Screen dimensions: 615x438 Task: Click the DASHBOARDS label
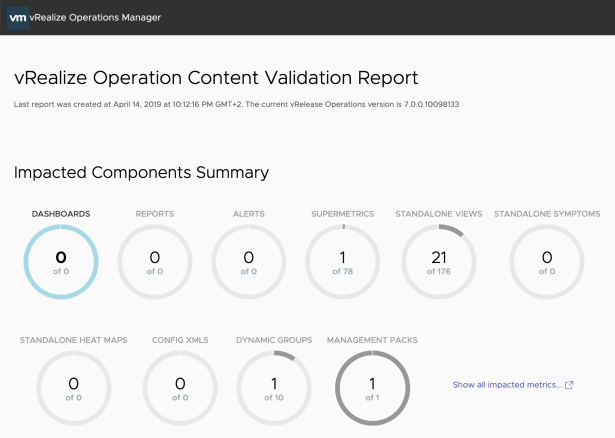pos(61,214)
